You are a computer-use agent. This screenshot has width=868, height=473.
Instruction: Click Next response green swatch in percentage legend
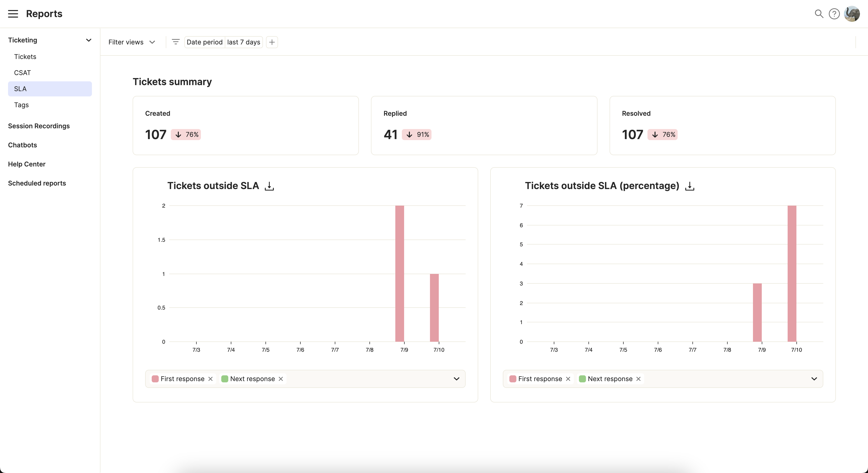click(x=582, y=379)
